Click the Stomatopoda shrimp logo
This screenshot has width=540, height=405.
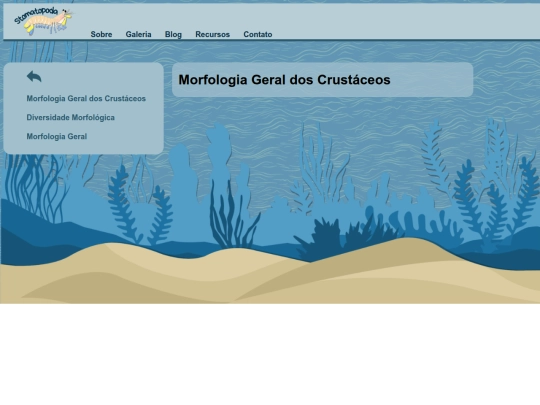pyautogui.click(x=43, y=21)
